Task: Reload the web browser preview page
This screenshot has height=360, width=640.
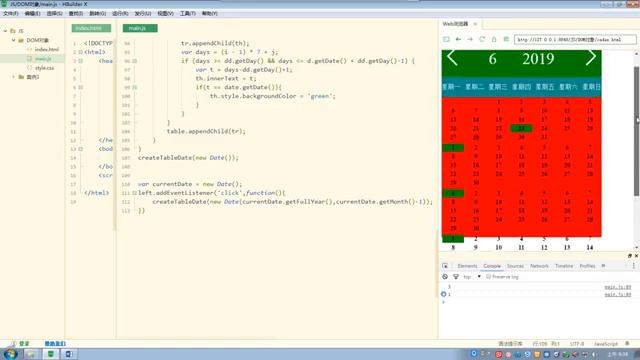Action: coord(482,39)
